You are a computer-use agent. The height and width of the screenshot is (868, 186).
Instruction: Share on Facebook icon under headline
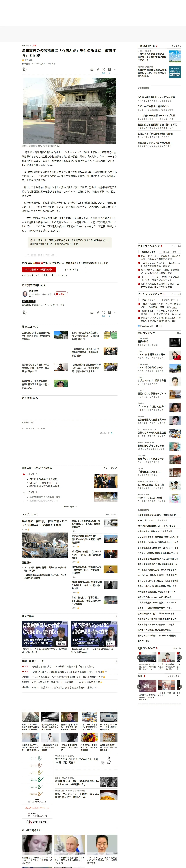[98, 70]
